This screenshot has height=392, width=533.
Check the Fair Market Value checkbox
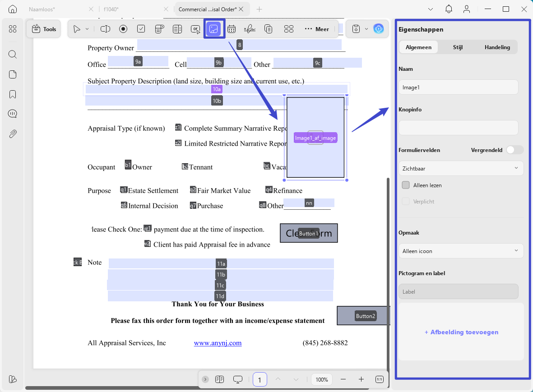coord(193,190)
